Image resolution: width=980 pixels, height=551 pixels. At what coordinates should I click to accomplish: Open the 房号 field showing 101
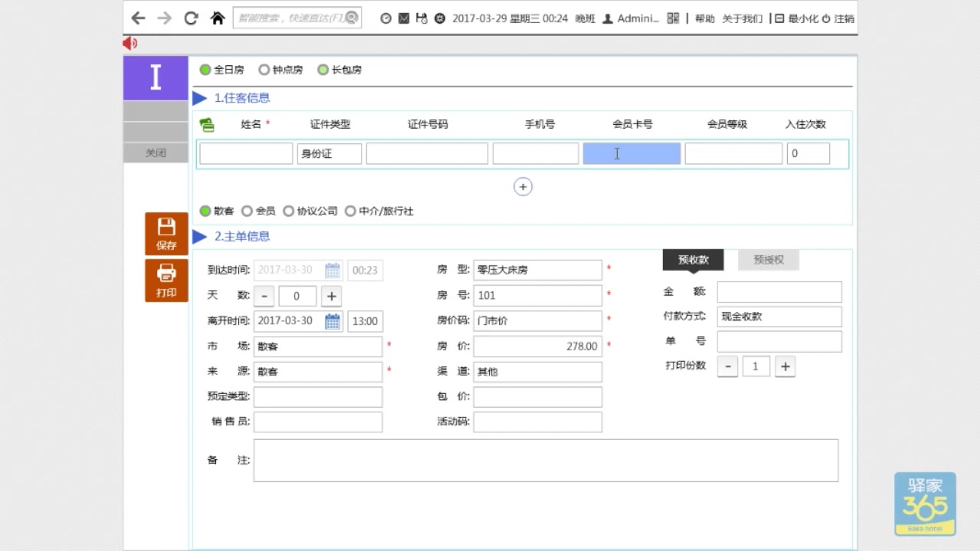coord(537,295)
